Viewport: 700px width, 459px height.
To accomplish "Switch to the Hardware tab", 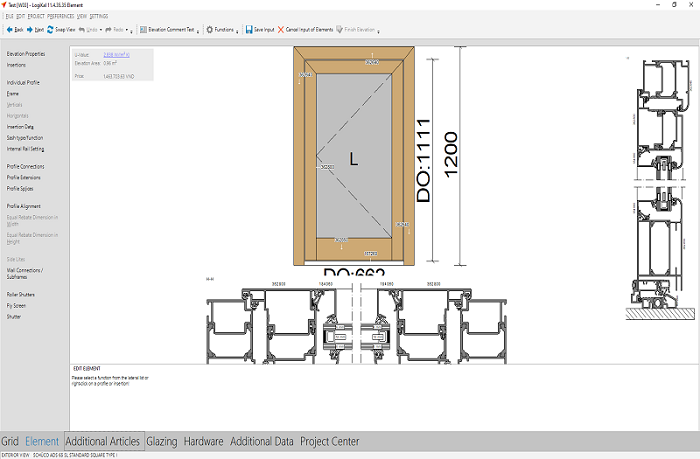I will pos(204,441).
